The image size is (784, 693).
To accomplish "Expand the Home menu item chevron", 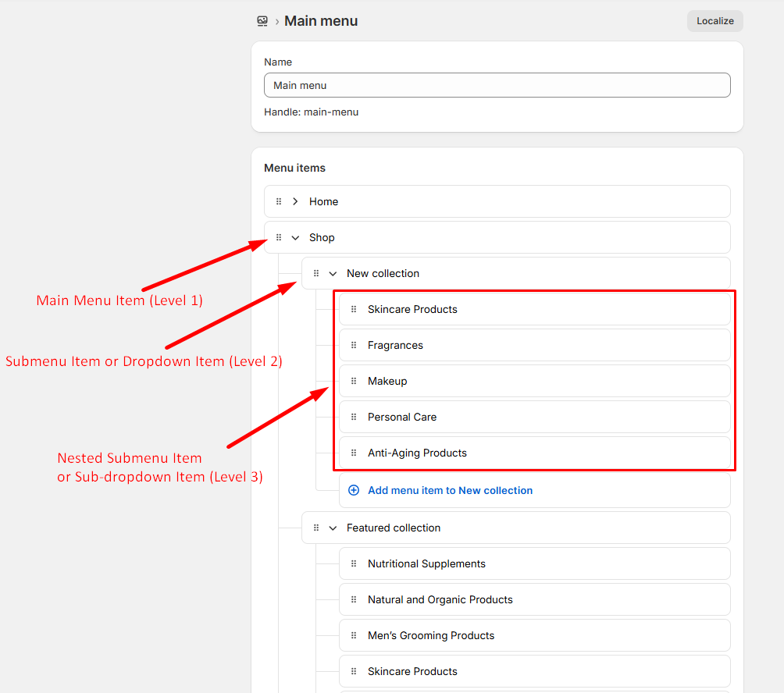I will point(295,201).
